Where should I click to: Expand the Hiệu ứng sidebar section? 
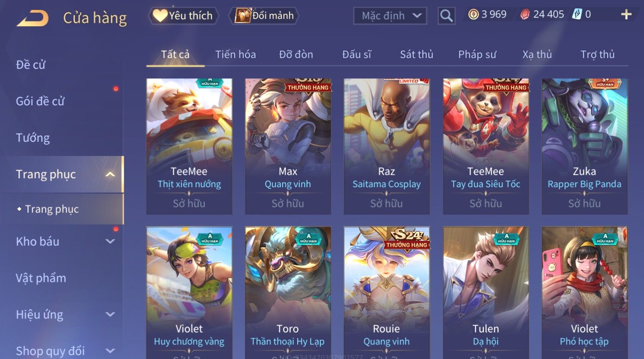click(110, 314)
